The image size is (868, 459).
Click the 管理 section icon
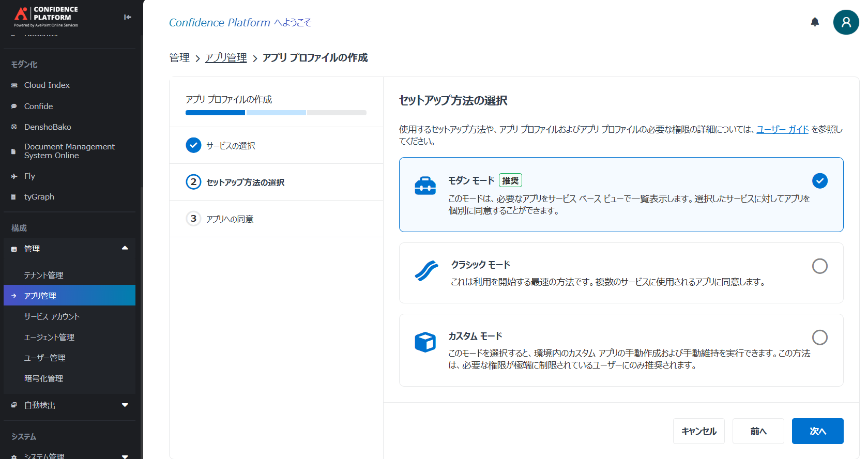[14, 249]
